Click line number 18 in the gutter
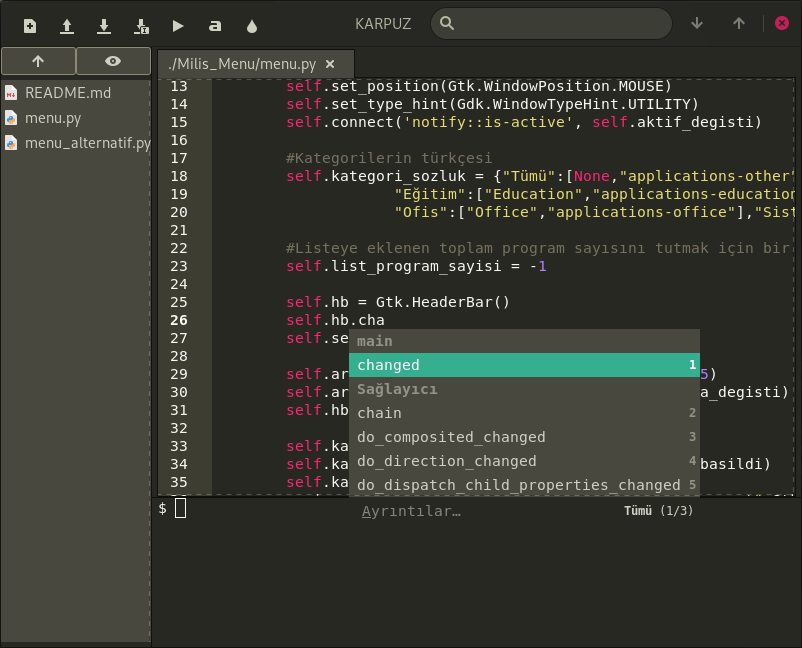This screenshot has height=648, width=802. click(x=179, y=176)
